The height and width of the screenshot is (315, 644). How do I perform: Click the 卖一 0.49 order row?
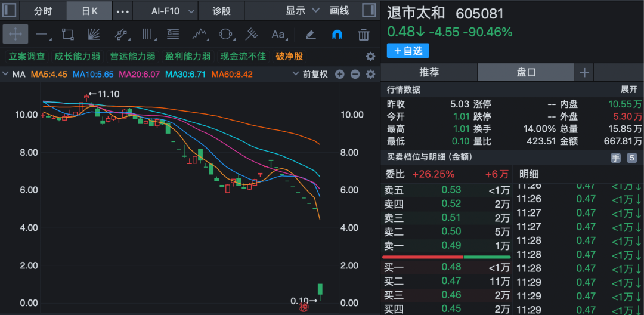point(447,246)
